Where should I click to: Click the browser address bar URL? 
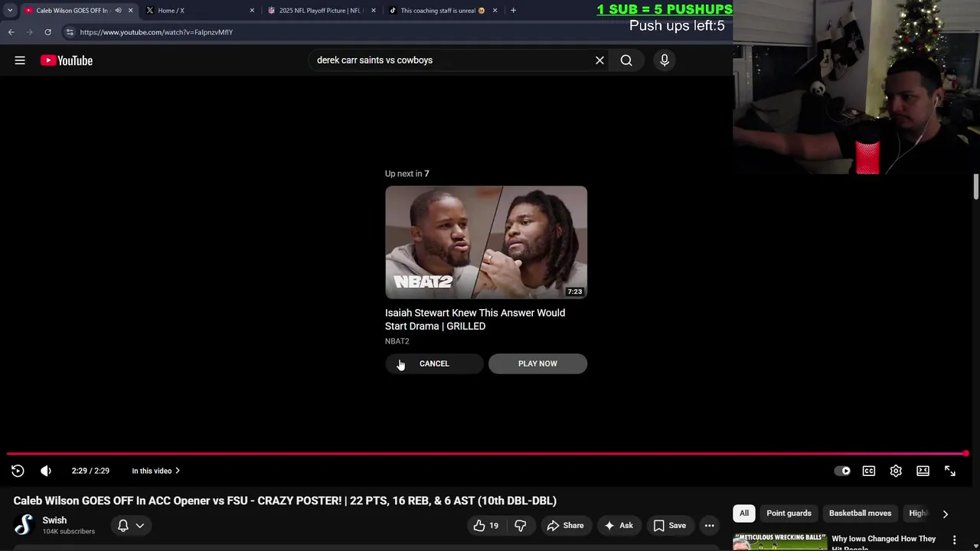156,32
